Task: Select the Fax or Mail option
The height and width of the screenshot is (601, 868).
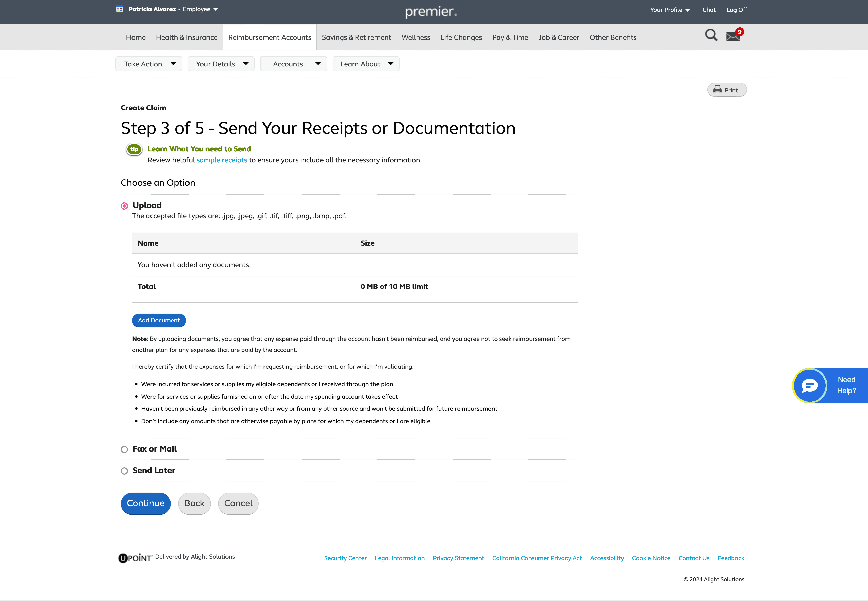Action: tap(124, 449)
